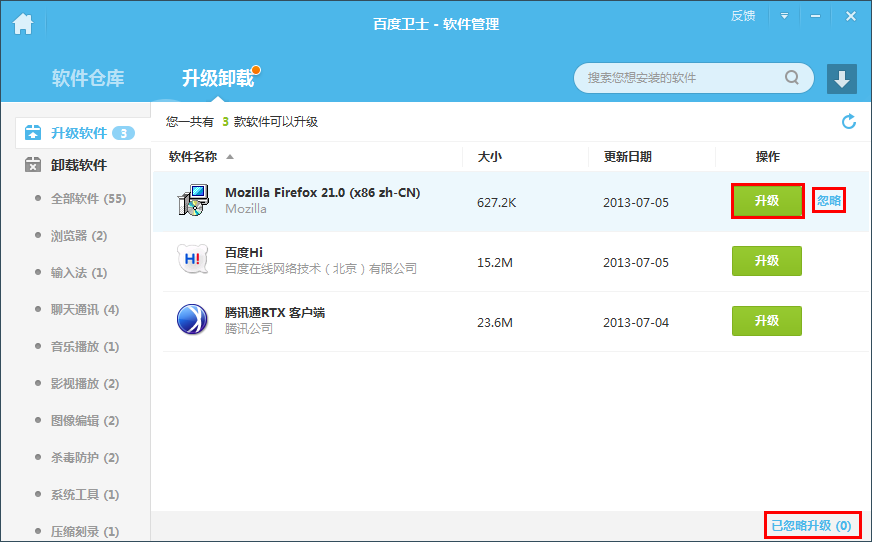Show 杀毒防护 (2) category
872x542 pixels.
tap(85, 458)
